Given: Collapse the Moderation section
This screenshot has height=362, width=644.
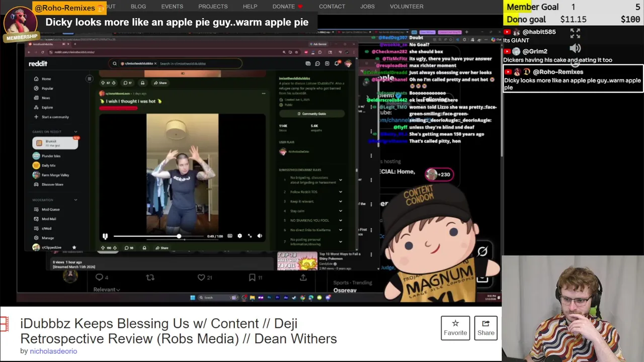Looking at the screenshot, I should click(x=75, y=200).
